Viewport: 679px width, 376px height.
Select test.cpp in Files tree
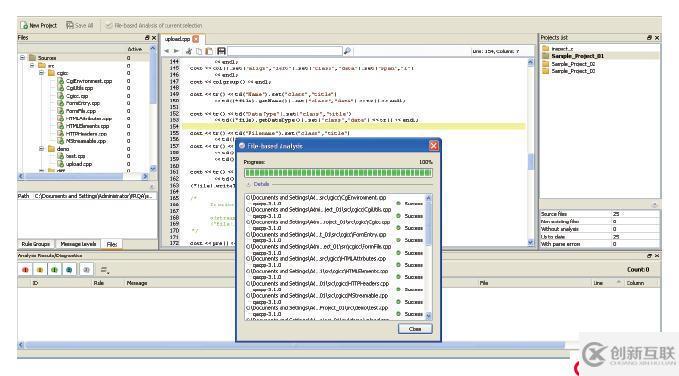(x=75, y=156)
